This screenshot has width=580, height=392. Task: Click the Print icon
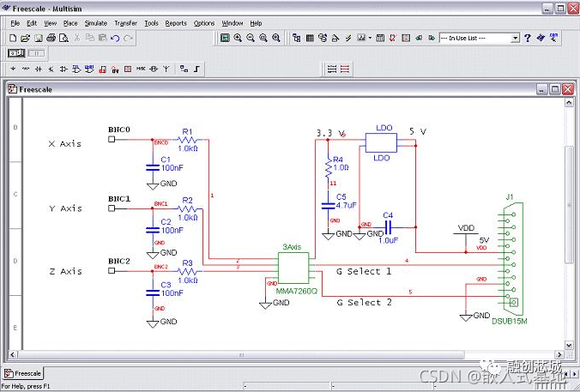pyautogui.click(x=51, y=38)
